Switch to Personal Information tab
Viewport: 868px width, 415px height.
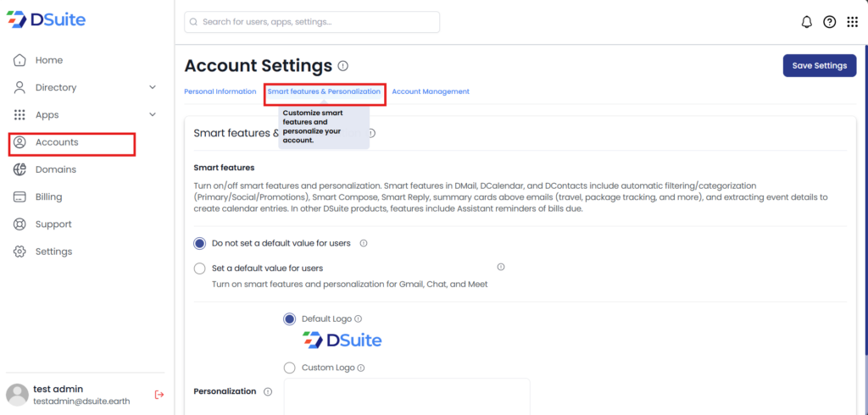coord(220,91)
